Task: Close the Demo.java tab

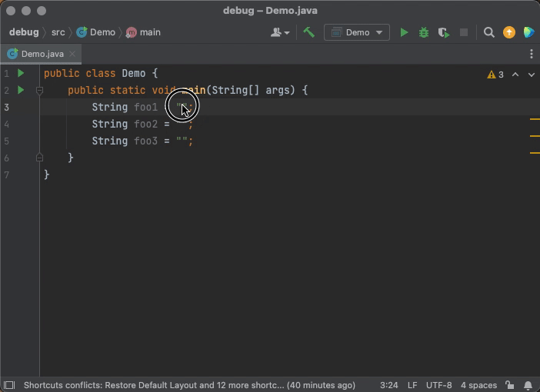Action: pos(72,54)
